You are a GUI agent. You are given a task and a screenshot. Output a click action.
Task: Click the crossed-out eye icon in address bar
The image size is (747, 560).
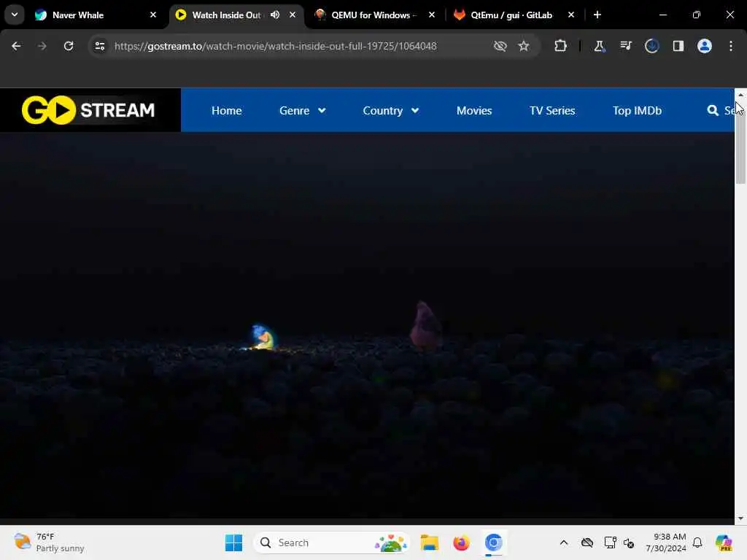(x=500, y=46)
